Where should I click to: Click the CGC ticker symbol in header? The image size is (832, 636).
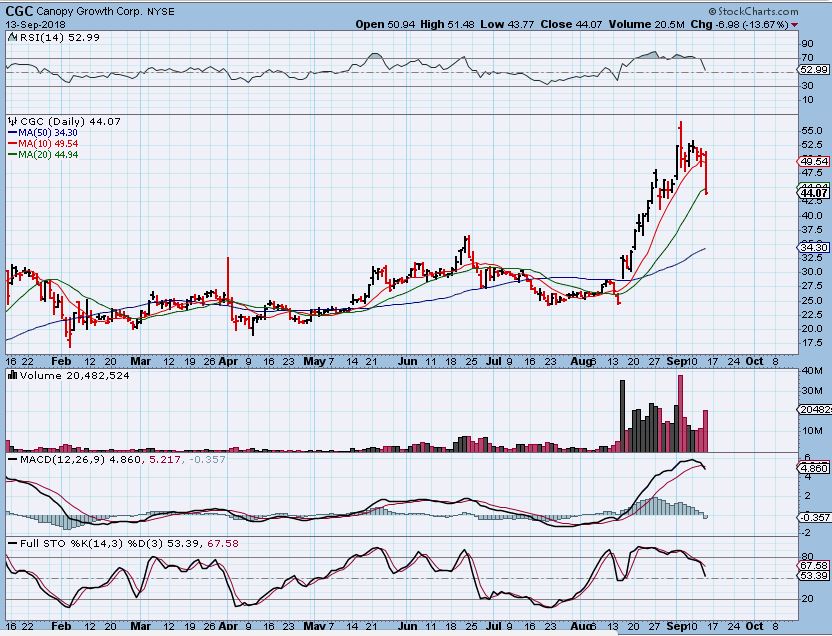coord(19,11)
